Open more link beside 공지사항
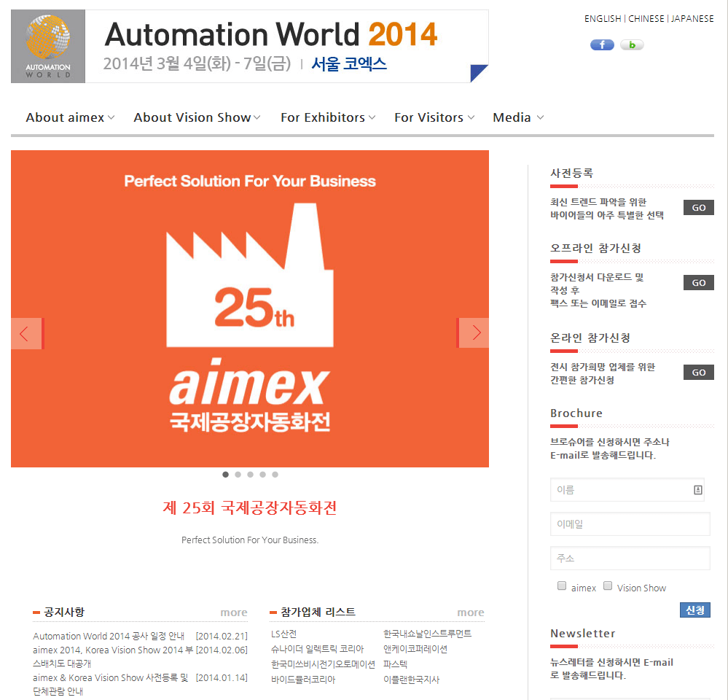The width and height of the screenshot is (728, 700). click(x=233, y=612)
